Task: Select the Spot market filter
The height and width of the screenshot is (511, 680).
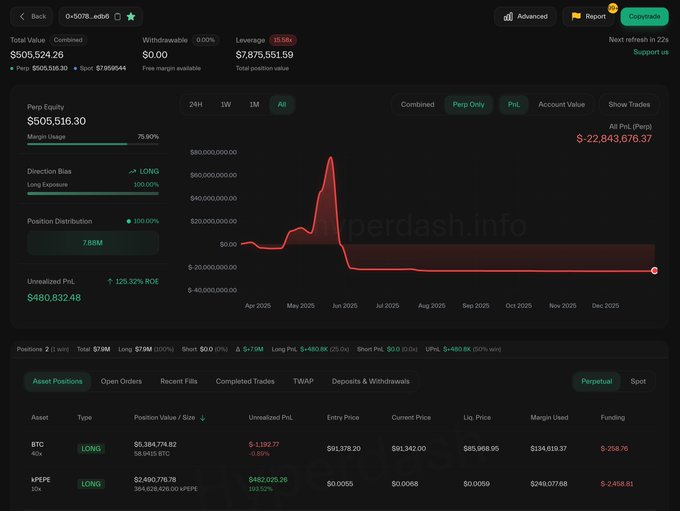Action: [x=638, y=381]
